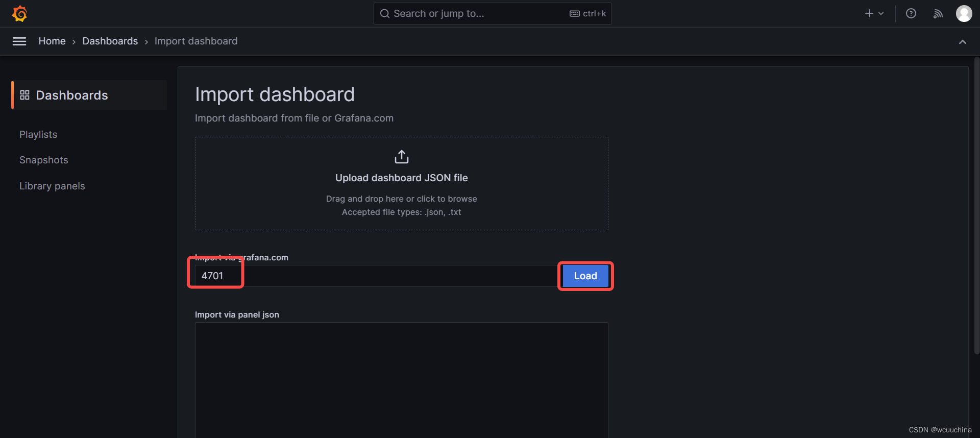
Task: Open the Help question-mark icon
Action: tap(911, 14)
